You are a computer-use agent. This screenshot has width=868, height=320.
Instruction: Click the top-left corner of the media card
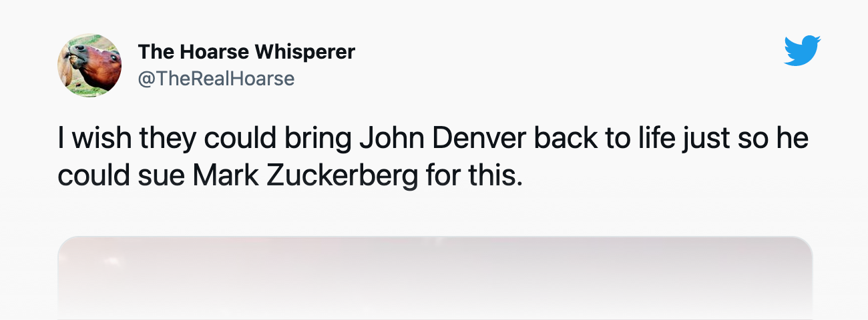[64, 243]
